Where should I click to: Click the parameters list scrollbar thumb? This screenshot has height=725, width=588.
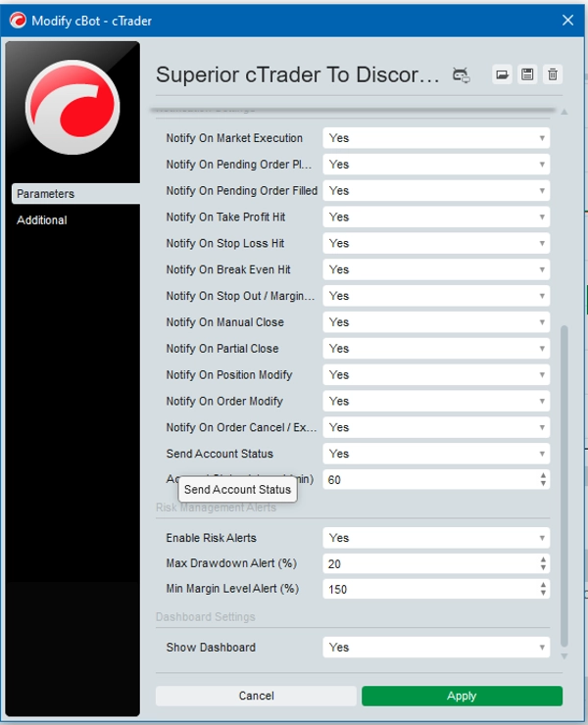point(563,486)
